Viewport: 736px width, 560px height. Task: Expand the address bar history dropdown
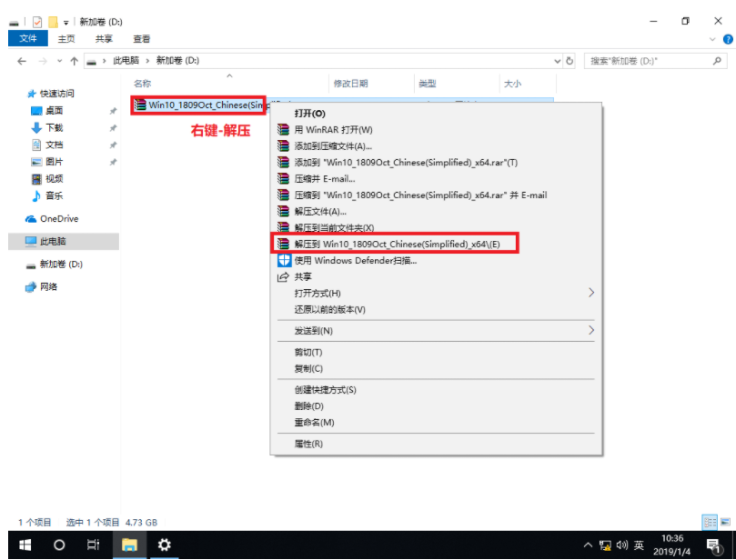click(x=558, y=61)
